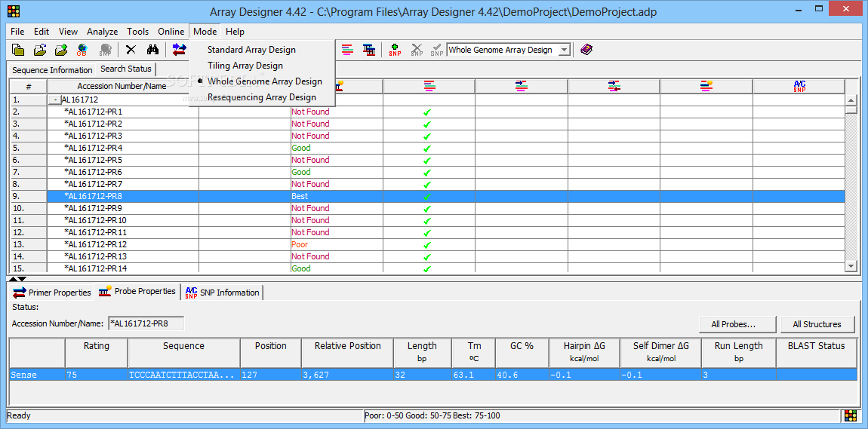
Task: Click the black pane splitter triangles
Action: pyautogui.click(x=17, y=279)
